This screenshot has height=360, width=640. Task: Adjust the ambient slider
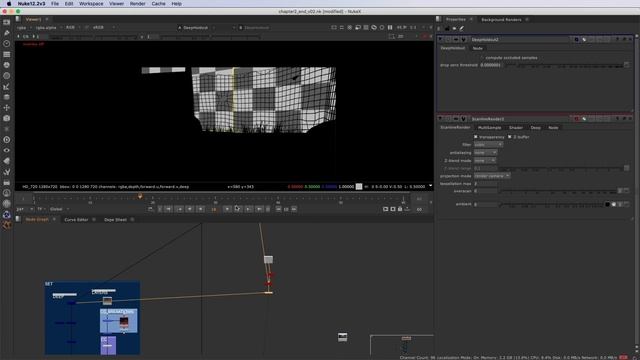(x=551, y=204)
